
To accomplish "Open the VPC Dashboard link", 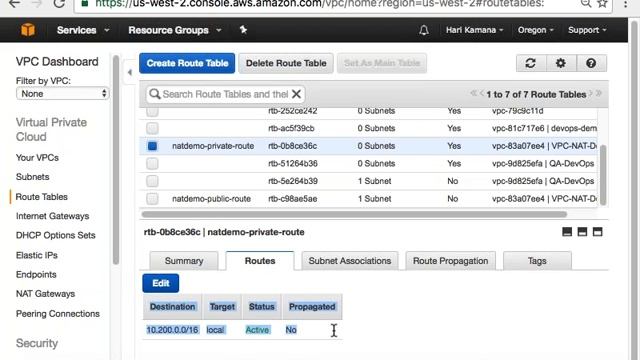I will (x=57, y=62).
